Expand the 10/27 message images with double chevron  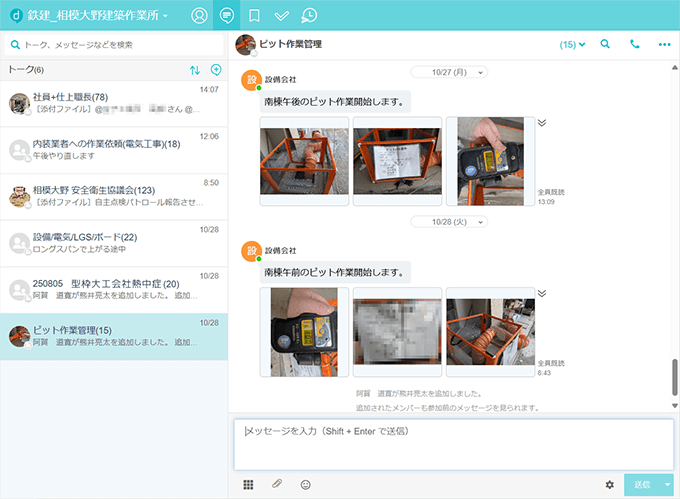[542, 123]
